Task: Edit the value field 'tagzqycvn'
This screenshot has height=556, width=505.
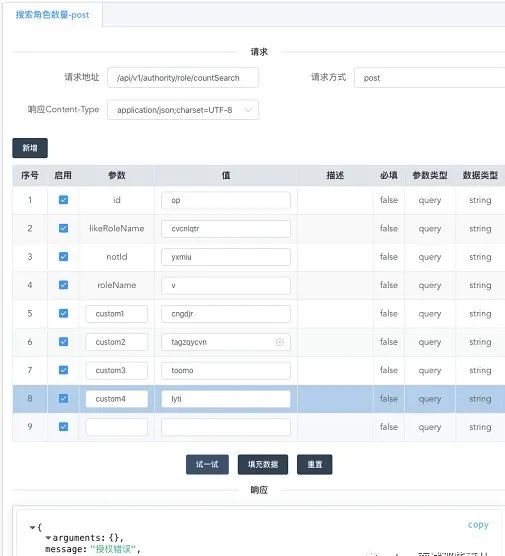Action: click(226, 342)
